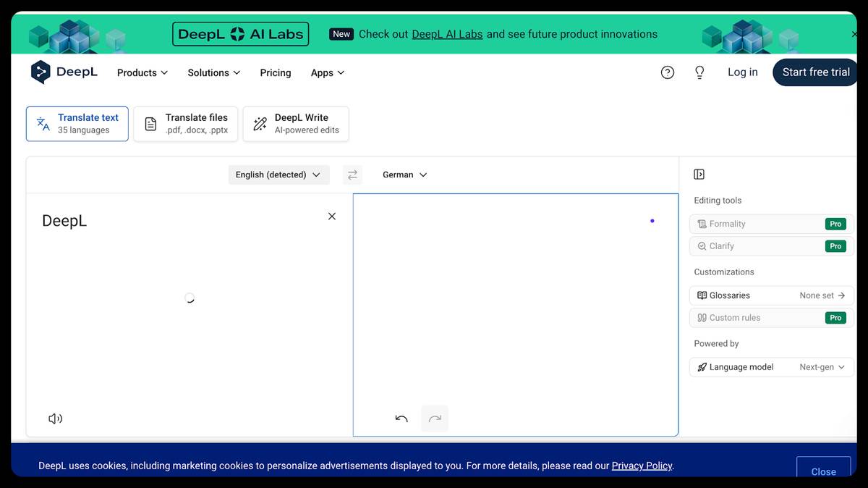Open German target language dropdown

[x=404, y=174]
